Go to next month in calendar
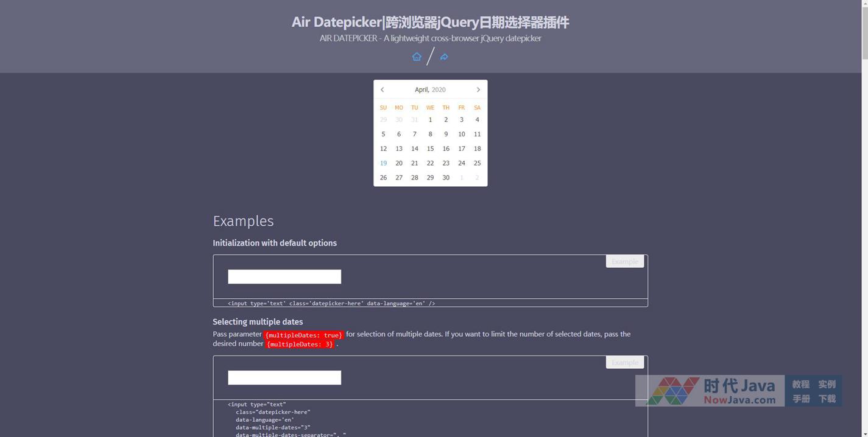 [478, 89]
